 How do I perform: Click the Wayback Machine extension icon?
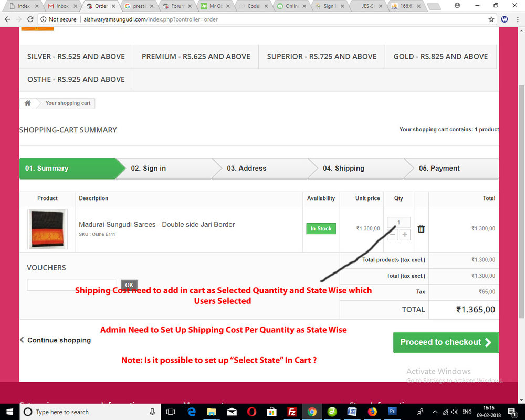point(504,19)
